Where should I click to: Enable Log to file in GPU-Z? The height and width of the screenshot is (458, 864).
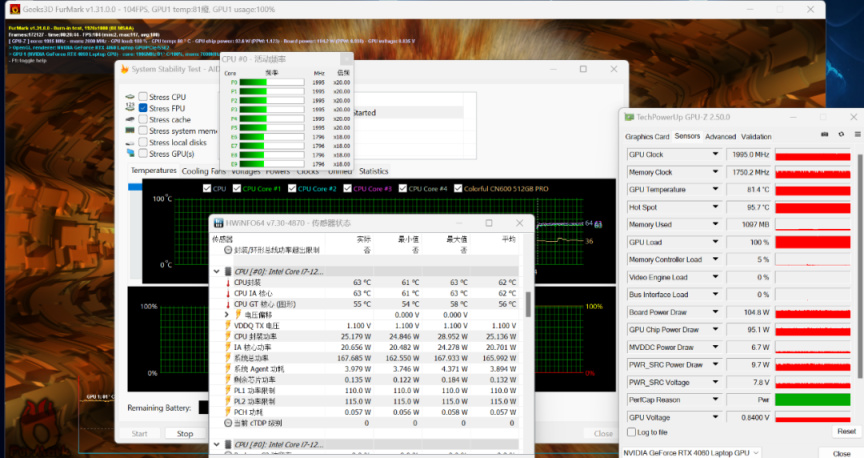[631, 432]
